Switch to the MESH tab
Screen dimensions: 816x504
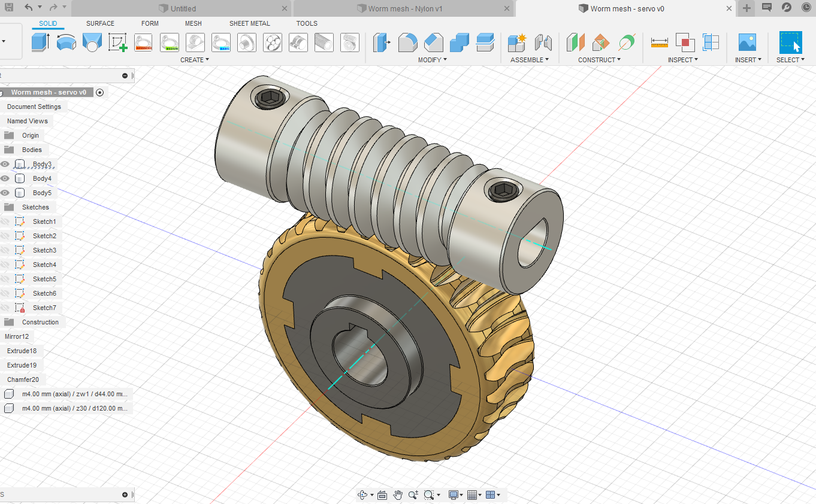click(193, 23)
